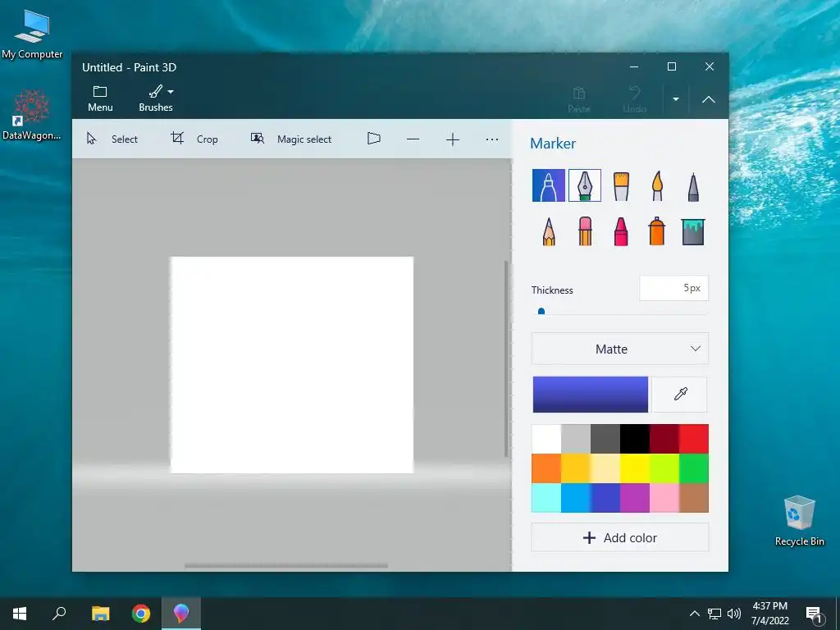Click the Undo button
The image size is (840, 630).
[635, 99]
